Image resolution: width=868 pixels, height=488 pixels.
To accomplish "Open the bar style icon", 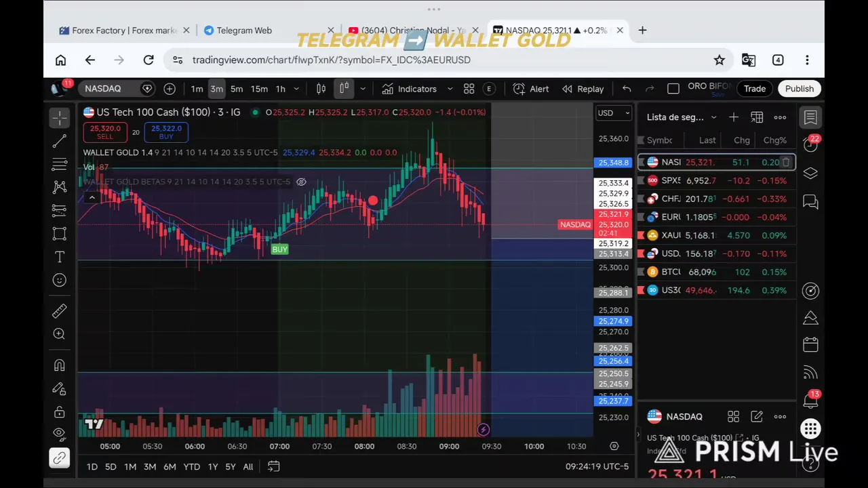I will [321, 89].
